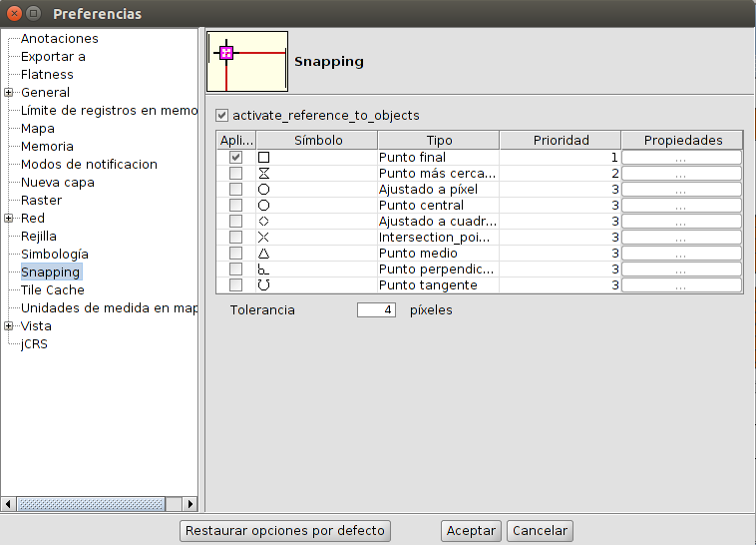The height and width of the screenshot is (545, 756).
Task: Expand the Vista tree node
Action: 8,326
